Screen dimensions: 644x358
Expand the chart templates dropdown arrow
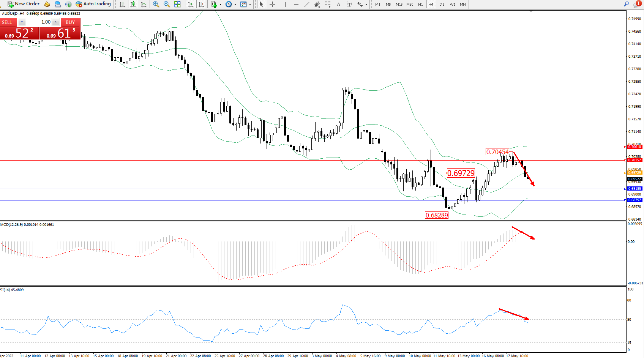250,5
